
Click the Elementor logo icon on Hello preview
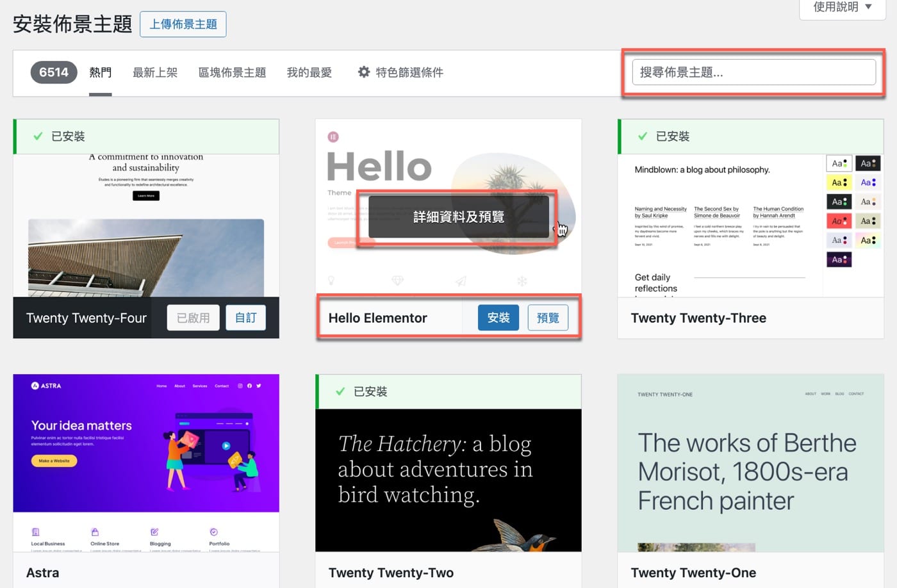click(333, 137)
